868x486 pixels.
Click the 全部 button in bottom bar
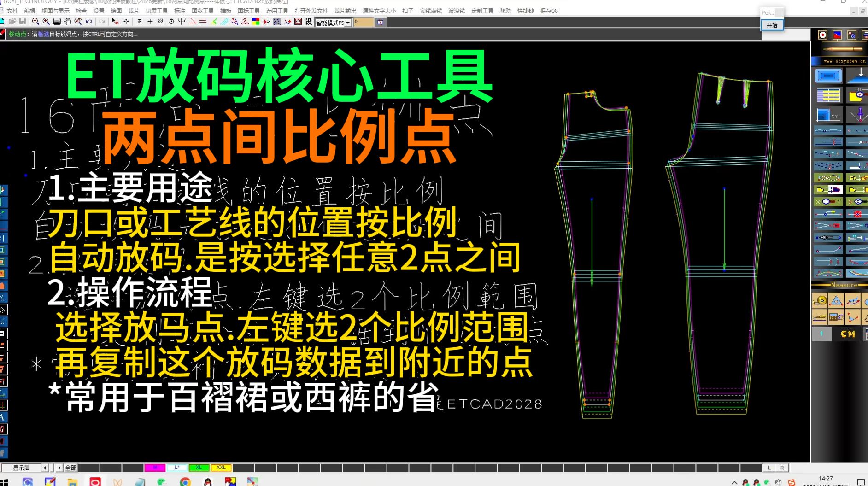tap(70, 467)
